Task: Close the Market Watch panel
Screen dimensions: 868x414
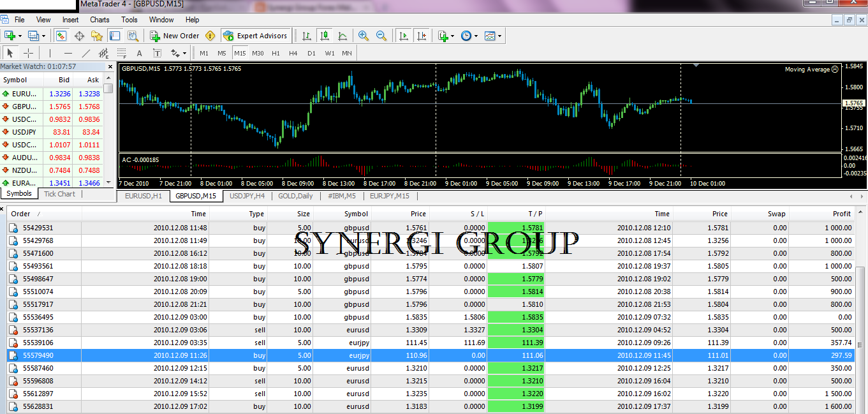Action: 110,66
